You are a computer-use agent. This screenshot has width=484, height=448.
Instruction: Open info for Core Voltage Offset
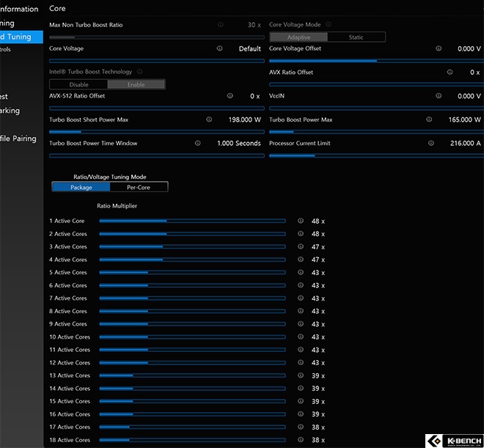pyautogui.click(x=439, y=48)
